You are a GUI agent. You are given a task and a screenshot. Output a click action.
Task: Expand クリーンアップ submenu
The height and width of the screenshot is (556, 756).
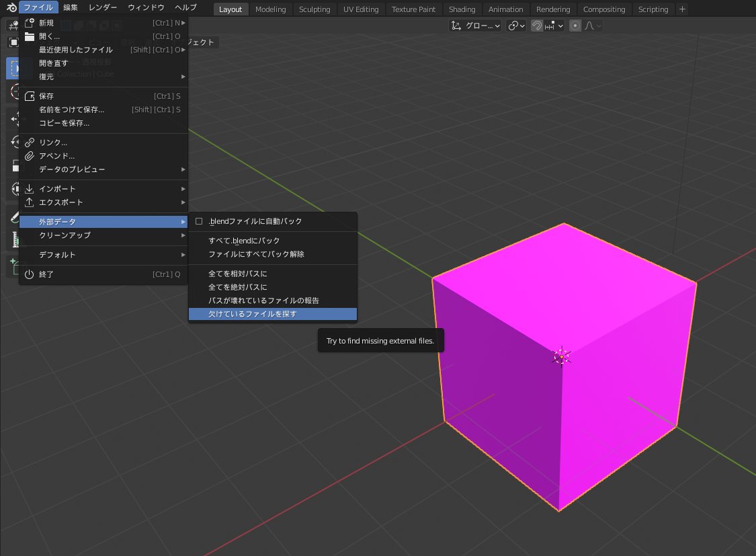(183, 235)
